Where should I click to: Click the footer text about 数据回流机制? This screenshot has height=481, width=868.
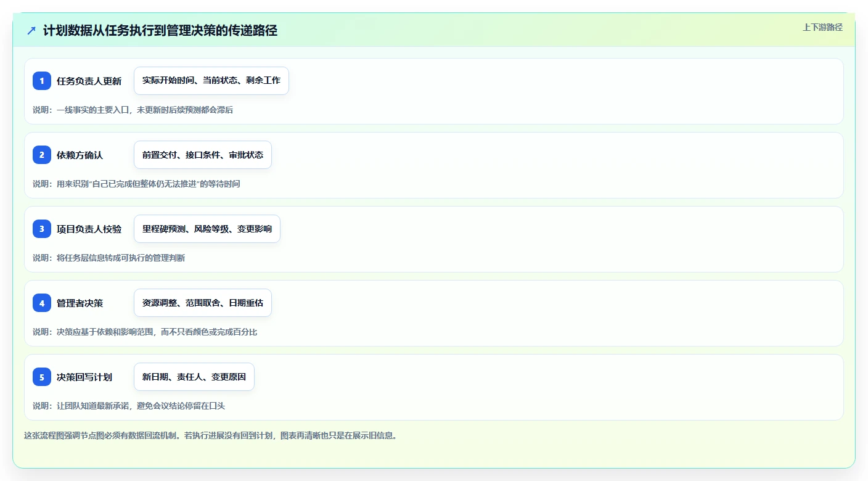(x=210, y=435)
